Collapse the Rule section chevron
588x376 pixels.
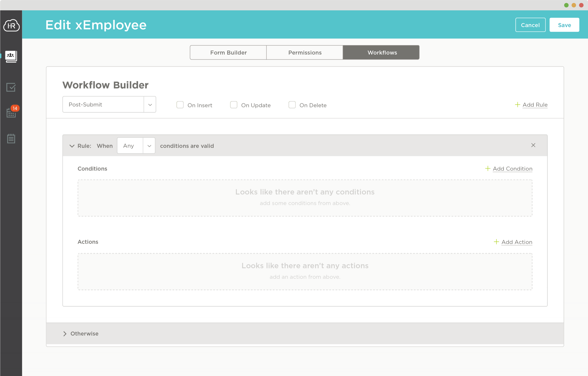pyautogui.click(x=72, y=146)
